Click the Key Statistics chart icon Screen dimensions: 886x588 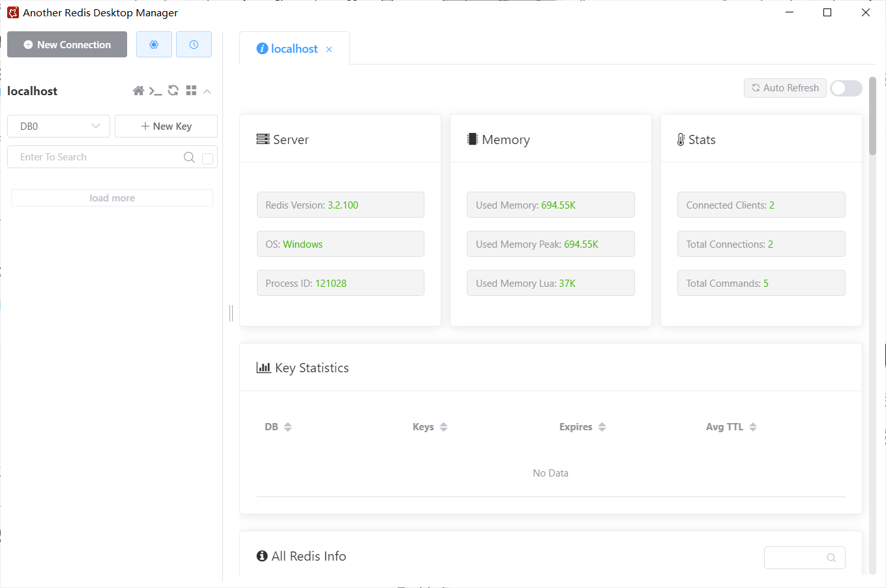point(263,368)
